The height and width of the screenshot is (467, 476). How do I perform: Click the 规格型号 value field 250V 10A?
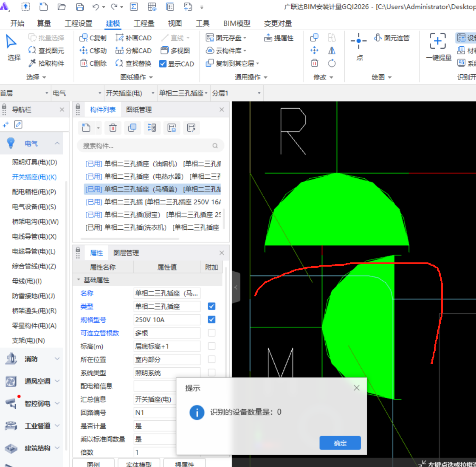click(166, 320)
